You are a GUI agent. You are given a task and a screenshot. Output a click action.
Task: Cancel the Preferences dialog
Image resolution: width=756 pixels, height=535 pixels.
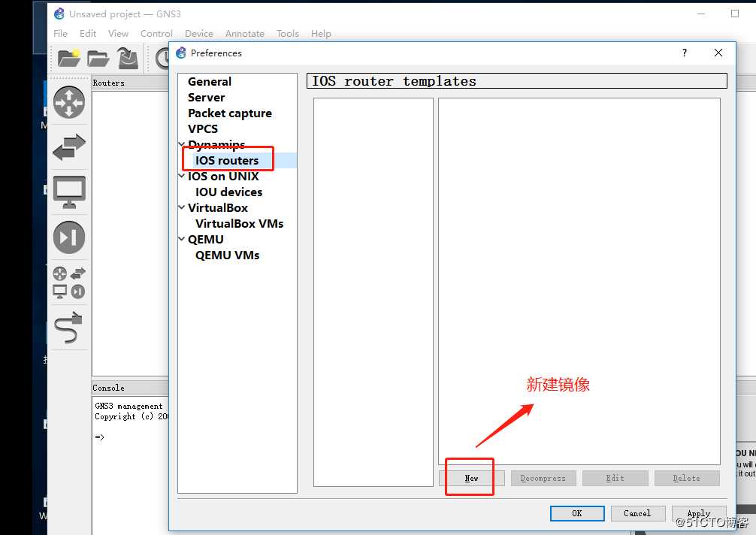click(x=637, y=513)
